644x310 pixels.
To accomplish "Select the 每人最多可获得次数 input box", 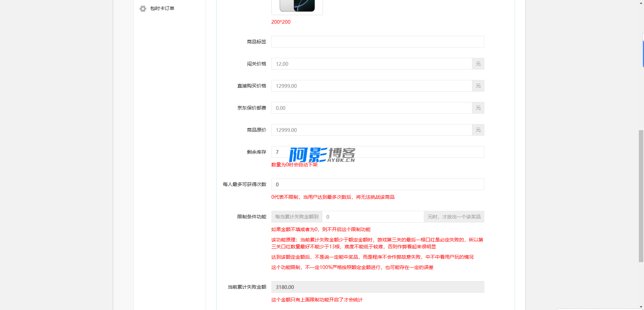I will [x=377, y=184].
